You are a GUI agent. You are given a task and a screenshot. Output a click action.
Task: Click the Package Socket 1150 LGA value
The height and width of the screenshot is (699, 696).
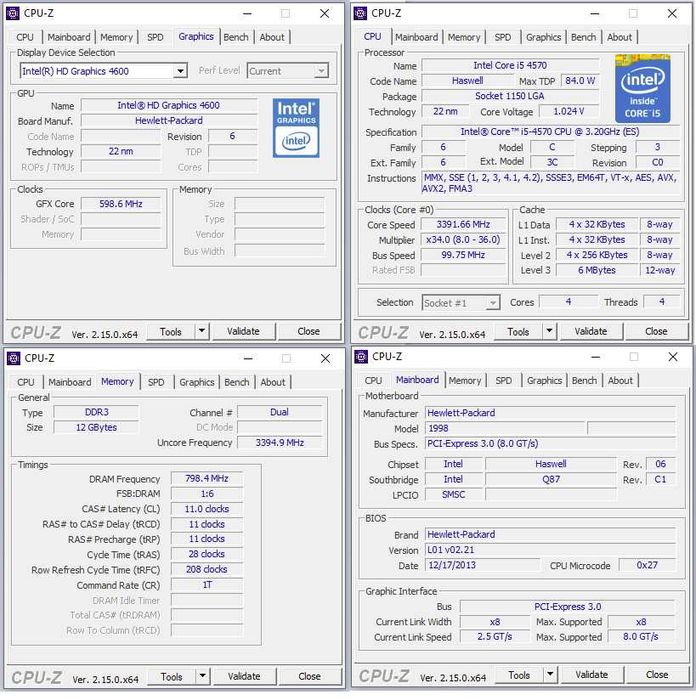click(510, 96)
